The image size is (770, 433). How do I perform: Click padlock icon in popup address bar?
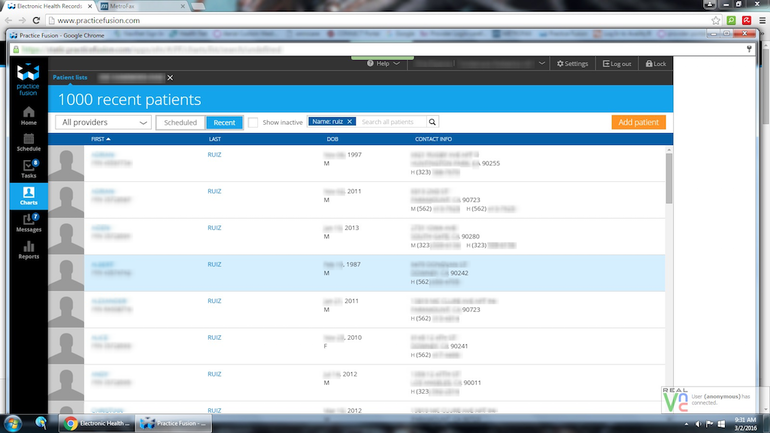click(16, 50)
